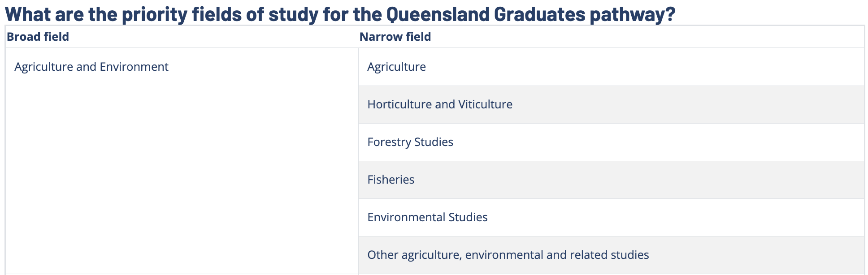
Task: Select the Broad field column header
Action: (38, 37)
